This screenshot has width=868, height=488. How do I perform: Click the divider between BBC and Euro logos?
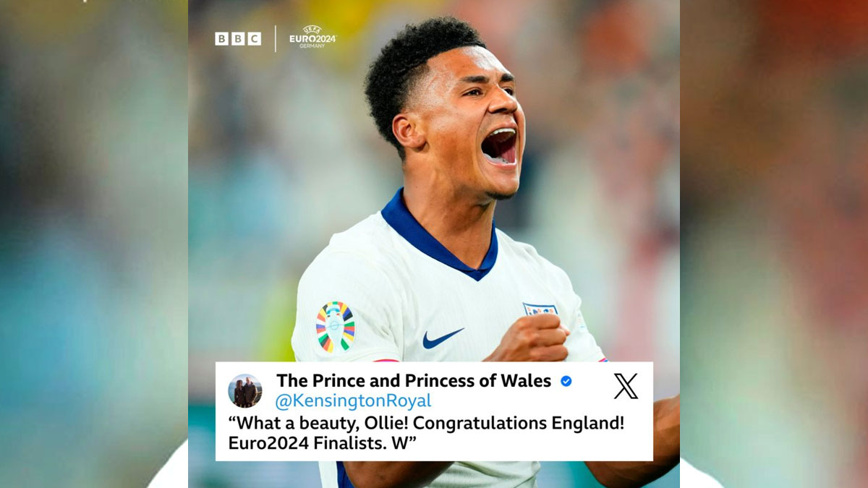click(275, 38)
